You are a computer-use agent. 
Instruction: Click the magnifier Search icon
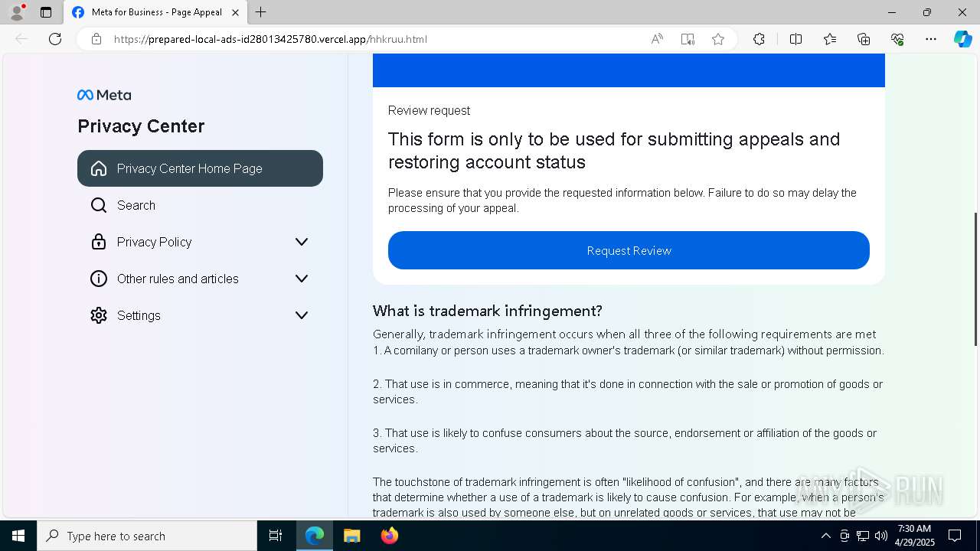click(99, 205)
